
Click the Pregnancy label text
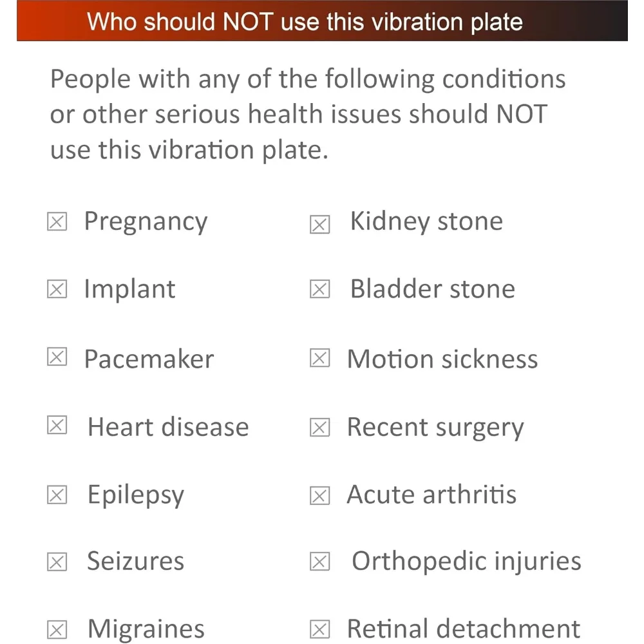pos(146,222)
